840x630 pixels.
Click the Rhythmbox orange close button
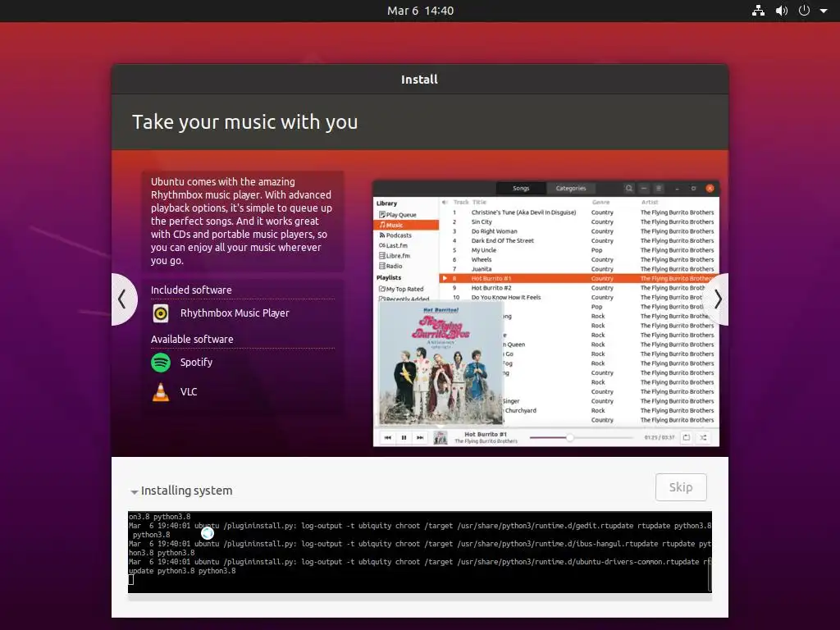click(x=710, y=188)
